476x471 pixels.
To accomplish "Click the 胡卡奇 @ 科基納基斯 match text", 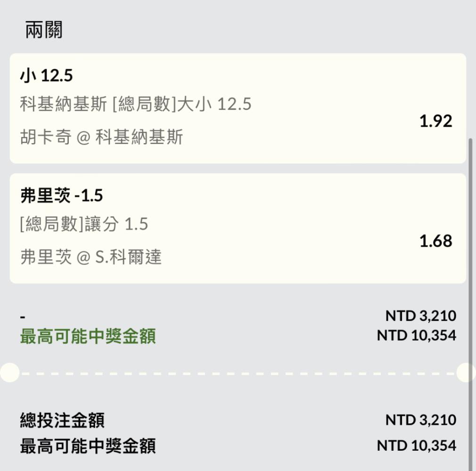I will tap(101, 137).
